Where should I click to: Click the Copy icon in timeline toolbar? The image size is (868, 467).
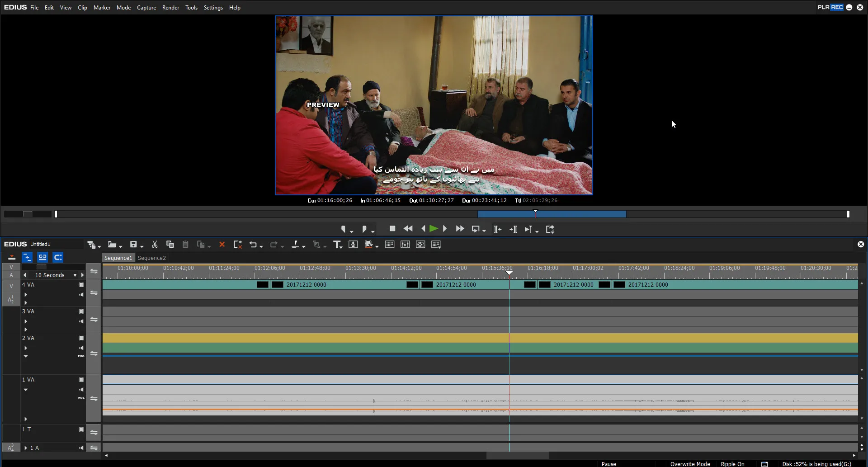click(x=170, y=245)
